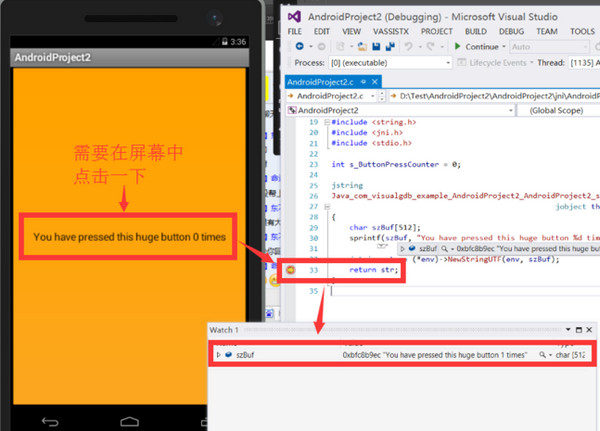Click the Save floppy disk icon
This screenshot has width=600, height=431.
[376, 47]
